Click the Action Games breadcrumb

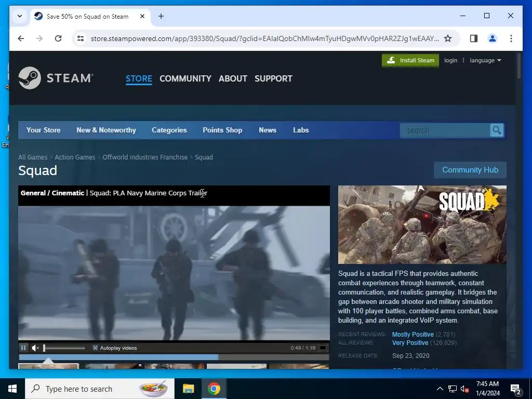pos(75,157)
